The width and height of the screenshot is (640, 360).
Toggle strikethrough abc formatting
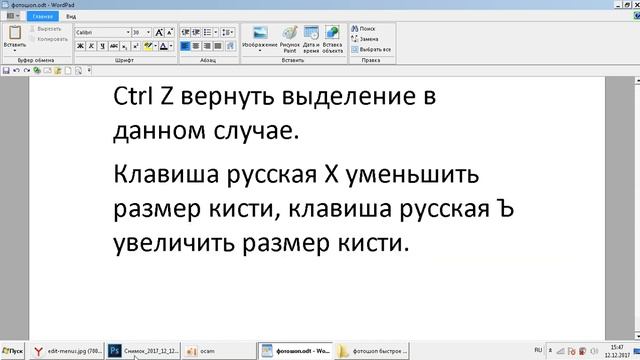[113, 46]
